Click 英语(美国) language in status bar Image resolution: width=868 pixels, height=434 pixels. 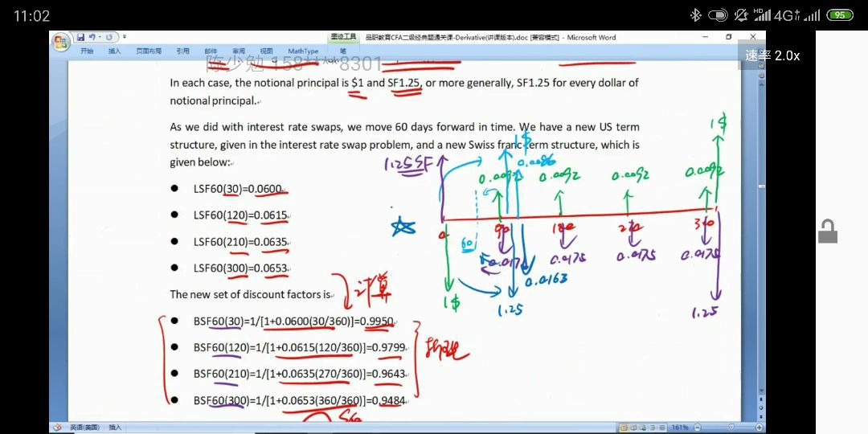tap(84, 428)
